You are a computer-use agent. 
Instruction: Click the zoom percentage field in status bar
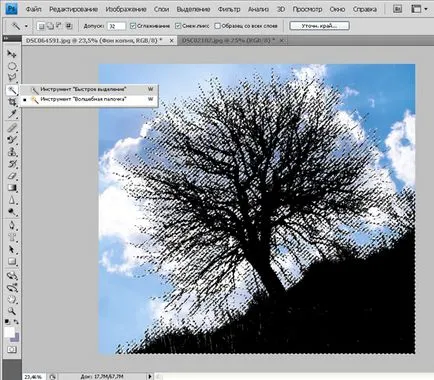tap(33, 377)
